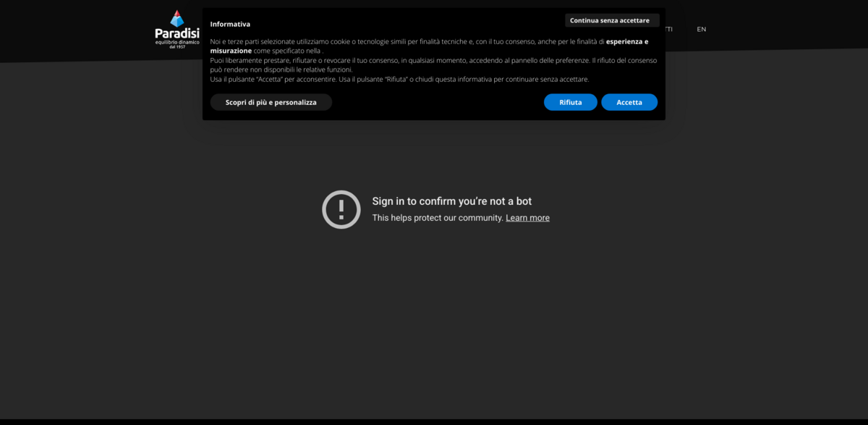Accept cookies with the Accetta button
Screen dimensions: 868x425
(629, 102)
